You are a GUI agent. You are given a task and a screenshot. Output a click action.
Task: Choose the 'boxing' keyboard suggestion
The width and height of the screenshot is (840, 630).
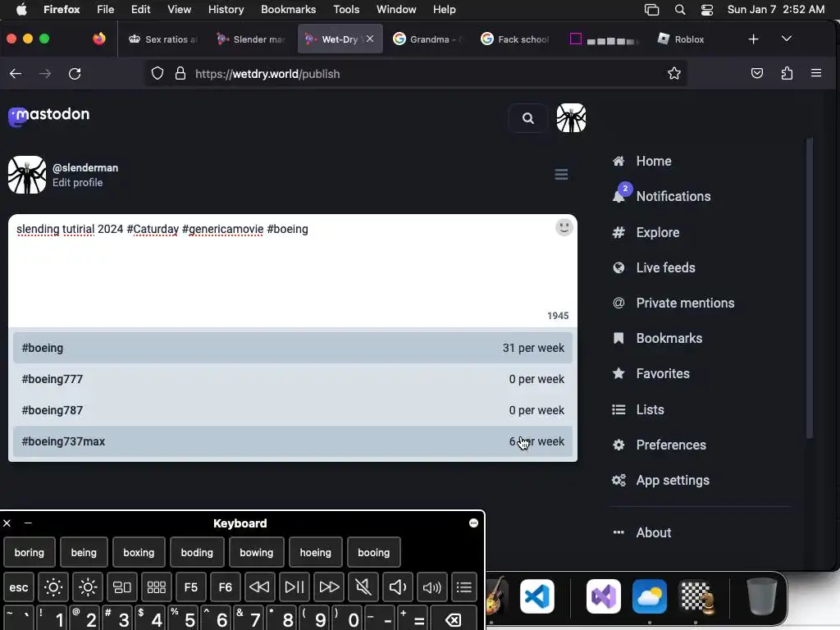tap(139, 552)
